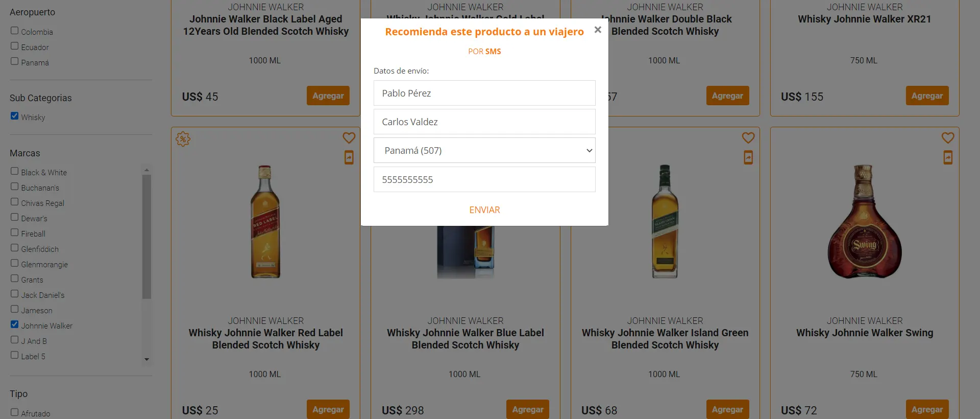
Task: Enable the Colombia airport checkbox
Action: pos(15,31)
